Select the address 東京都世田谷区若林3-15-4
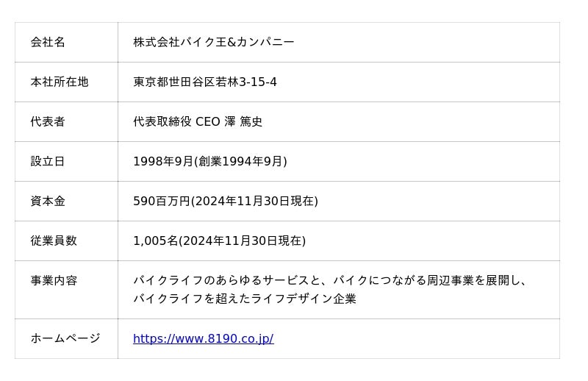 [x=204, y=82]
